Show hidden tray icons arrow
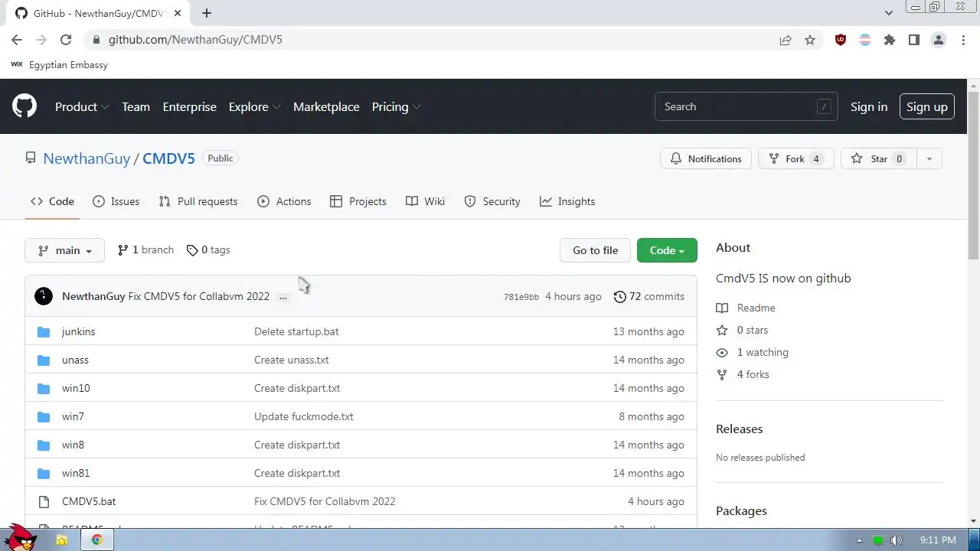Screen dimensions: 980x551 click(859, 540)
